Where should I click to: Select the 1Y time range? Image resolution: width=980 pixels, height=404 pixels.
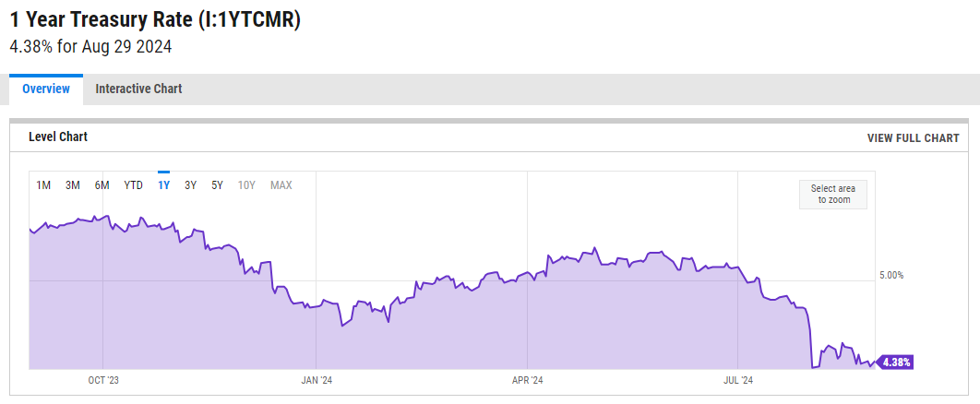tap(163, 184)
